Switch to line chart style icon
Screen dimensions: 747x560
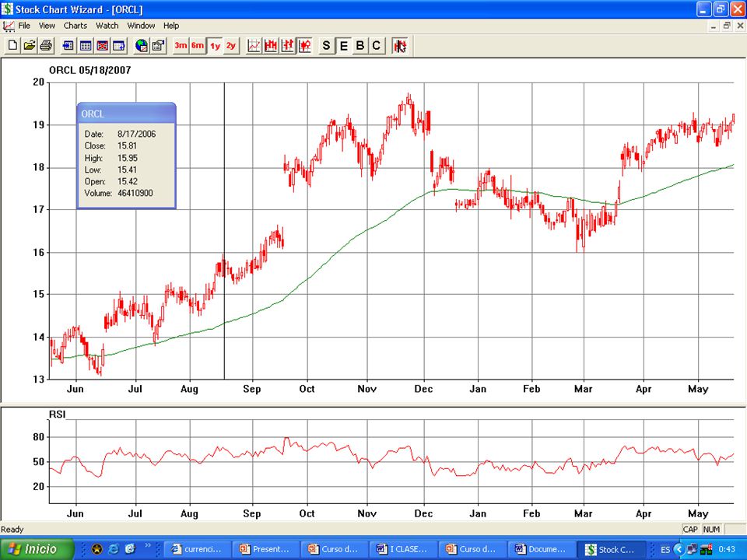point(254,46)
